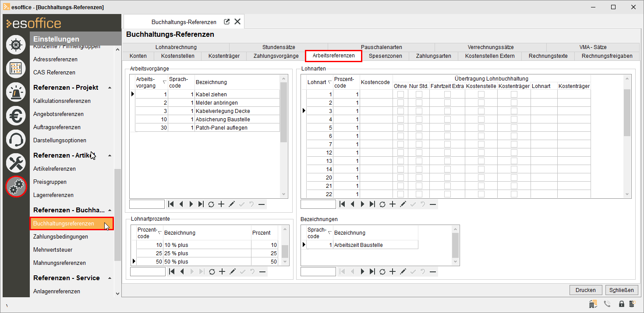Image resolution: width=644 pixels, height=313 pixels.
Task: Click the Schließen button
Action: [622, 290]
